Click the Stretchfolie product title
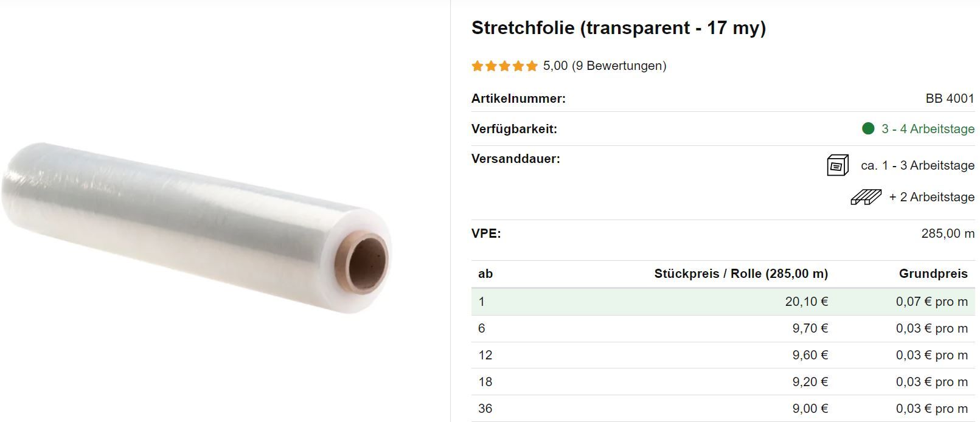980x422 pixels. (618, 28)
